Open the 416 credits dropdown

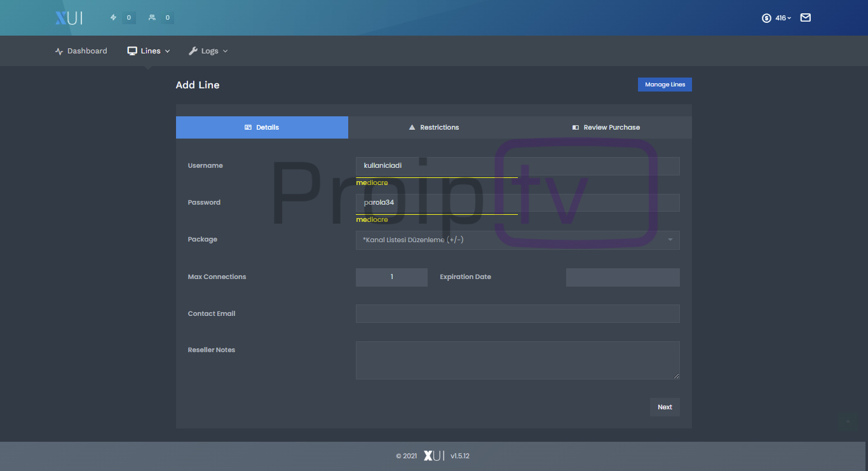[783, 18]
